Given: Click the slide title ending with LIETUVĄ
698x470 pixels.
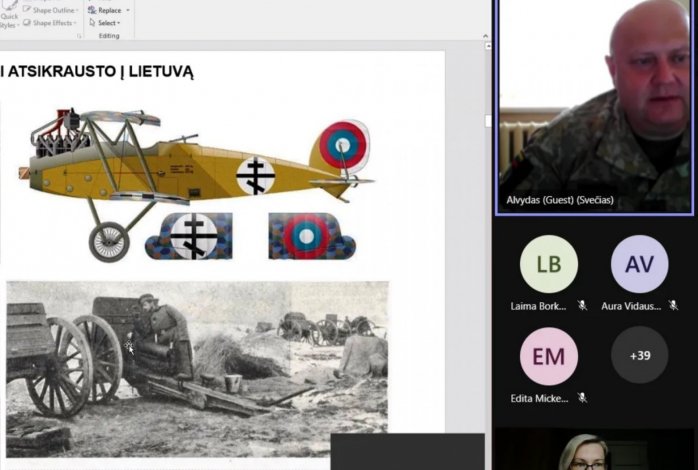Looking at the screenshot, I should click(x=100, y=71).
